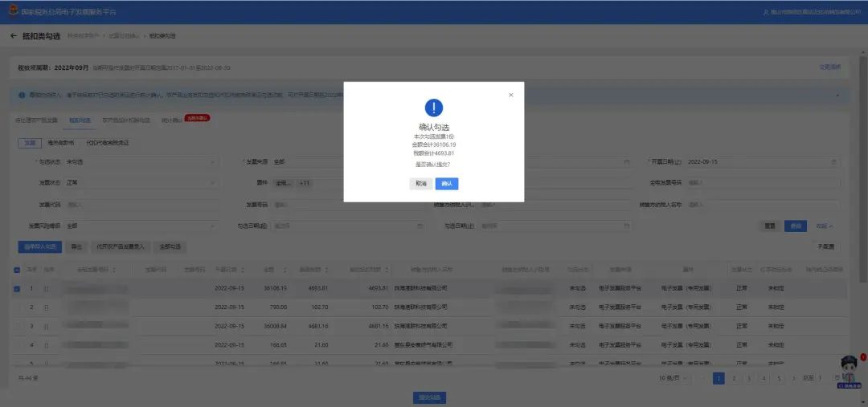Uncheck the checkbox for row 1
The image size is (868, 407).
pos(18,289)
